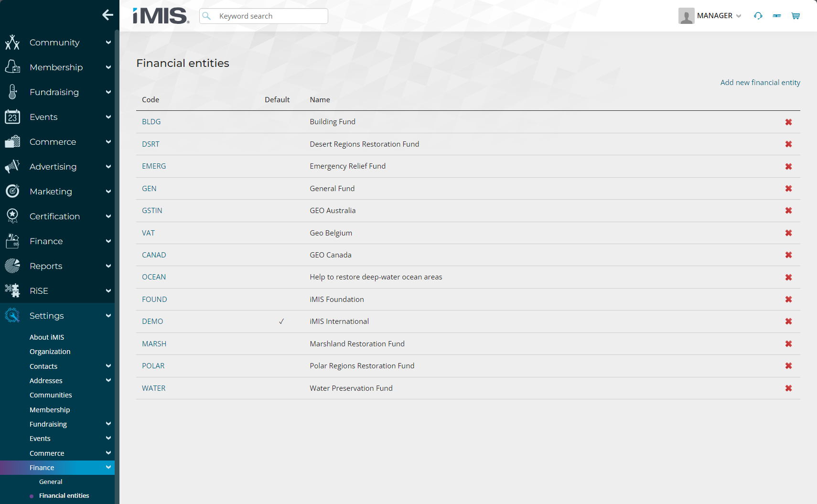
Task: Click the Default checkmark for iMIS International
Action: click(281, 322)
